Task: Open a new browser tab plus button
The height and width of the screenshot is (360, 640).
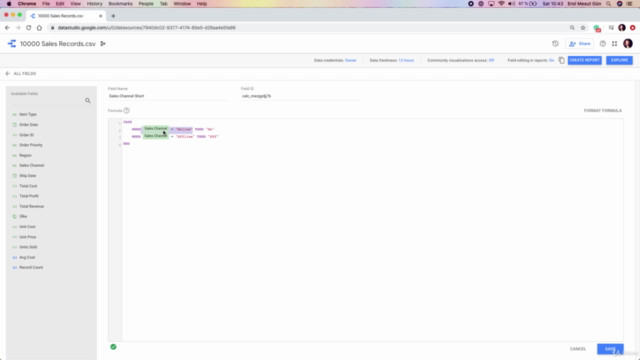Action: click(113, 16)
